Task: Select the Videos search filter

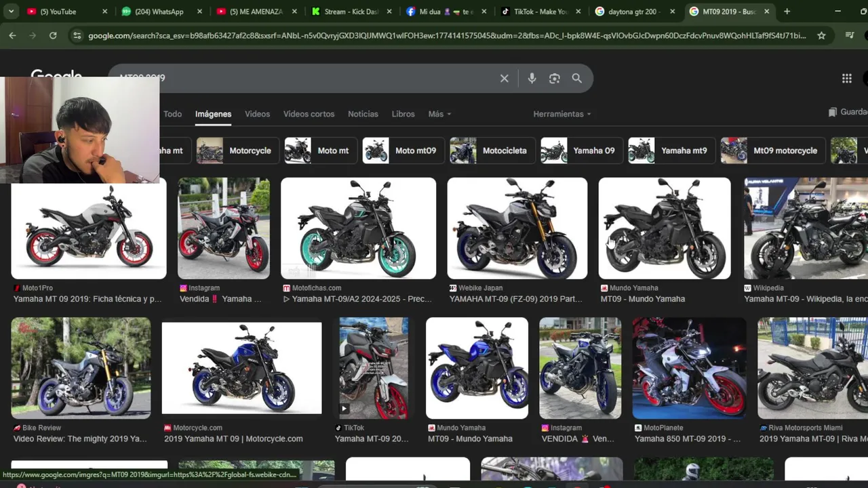Action: [x=257, y=114]
